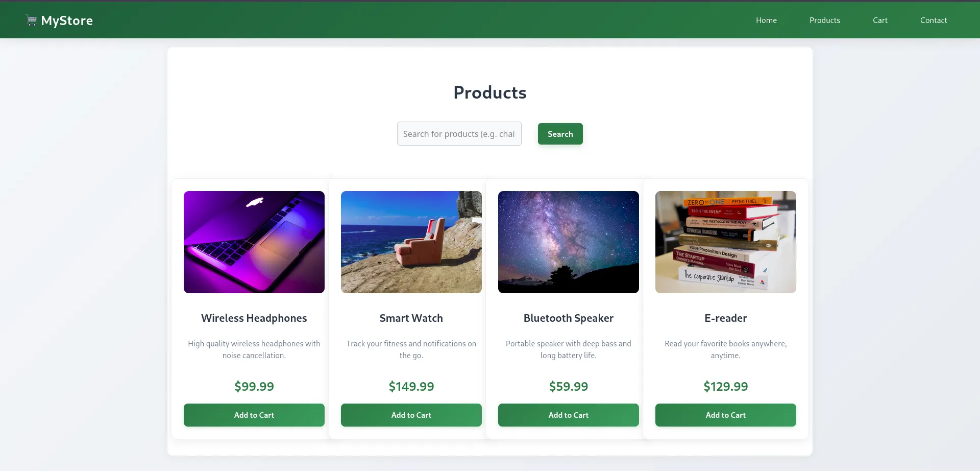Click the MyStore shopping cart logo icon

click(32, 20)
